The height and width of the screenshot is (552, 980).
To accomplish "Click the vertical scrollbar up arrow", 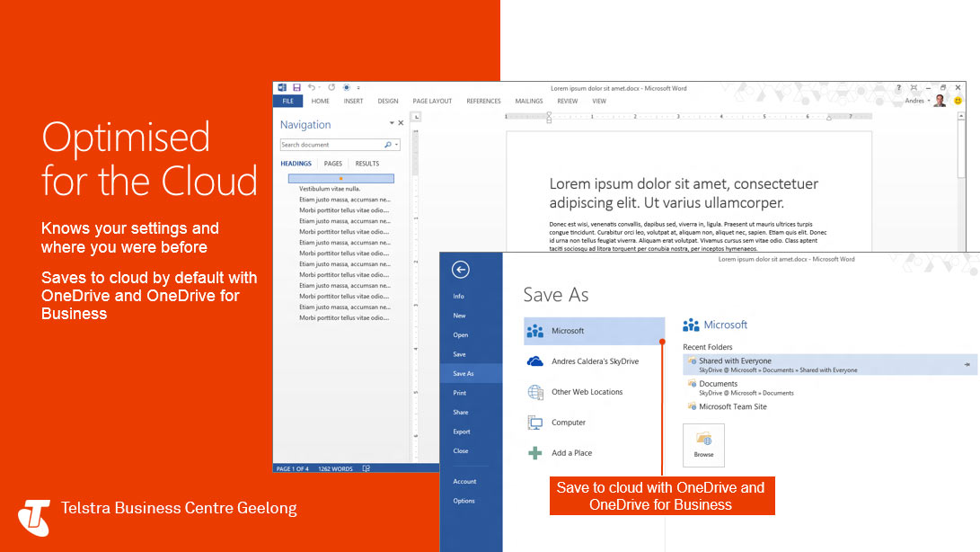I will click(x=961, y=116).
